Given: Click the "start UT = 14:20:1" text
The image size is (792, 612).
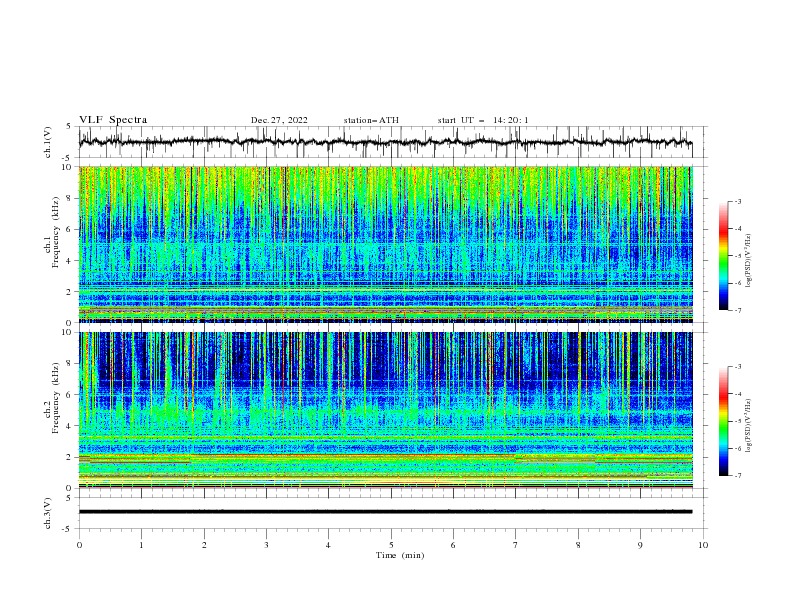Looking at the screenshot, I should 483,120.
